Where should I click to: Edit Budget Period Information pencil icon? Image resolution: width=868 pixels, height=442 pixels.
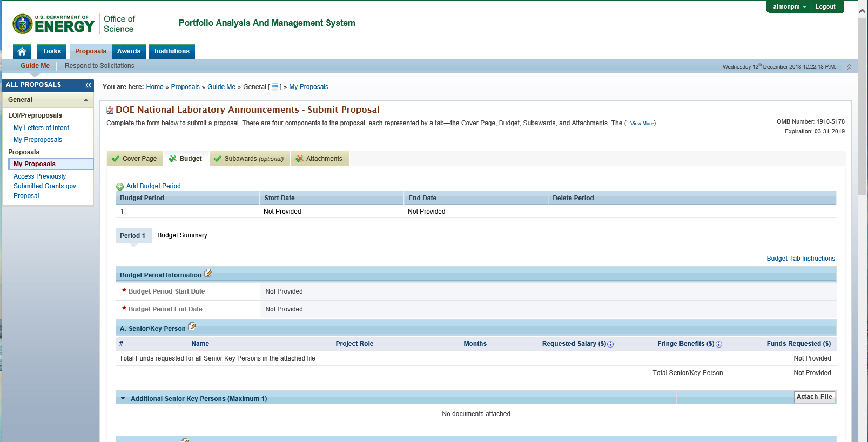click(x=208, y=274)
